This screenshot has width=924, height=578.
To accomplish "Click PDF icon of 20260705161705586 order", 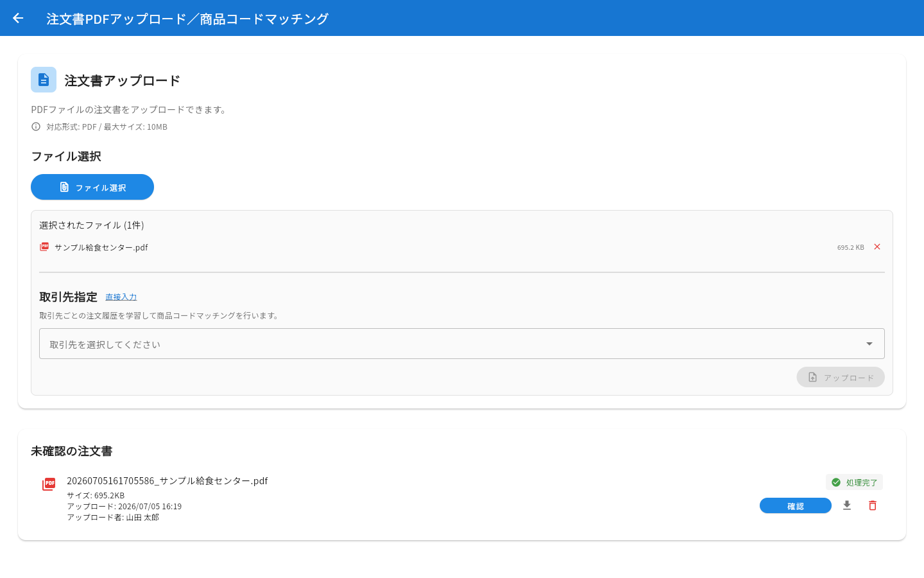I will click(x=49, y=484).
